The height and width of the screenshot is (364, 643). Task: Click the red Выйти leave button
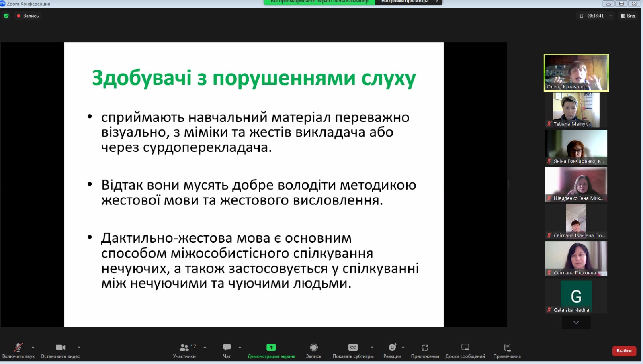(x=624, y=351)
